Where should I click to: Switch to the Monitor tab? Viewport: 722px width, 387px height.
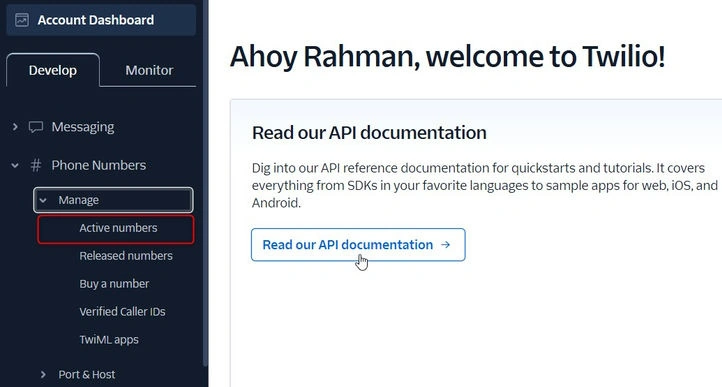click(149, 70)
